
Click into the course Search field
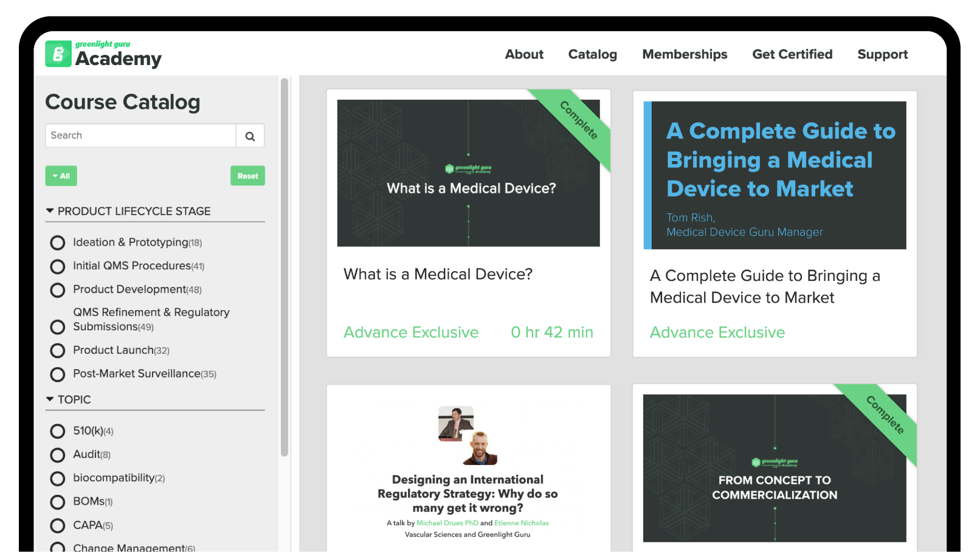[140, 136]
